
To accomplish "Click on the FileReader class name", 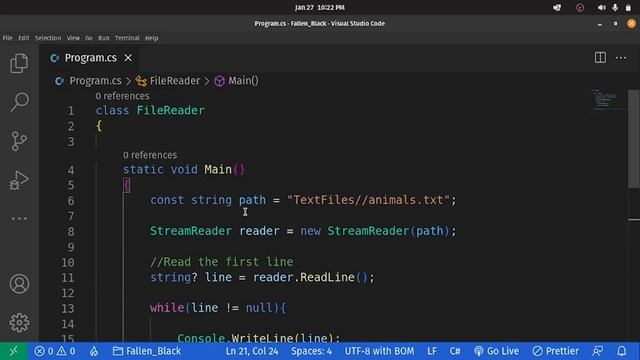I will pyautogui.click(x=171, y=111).
